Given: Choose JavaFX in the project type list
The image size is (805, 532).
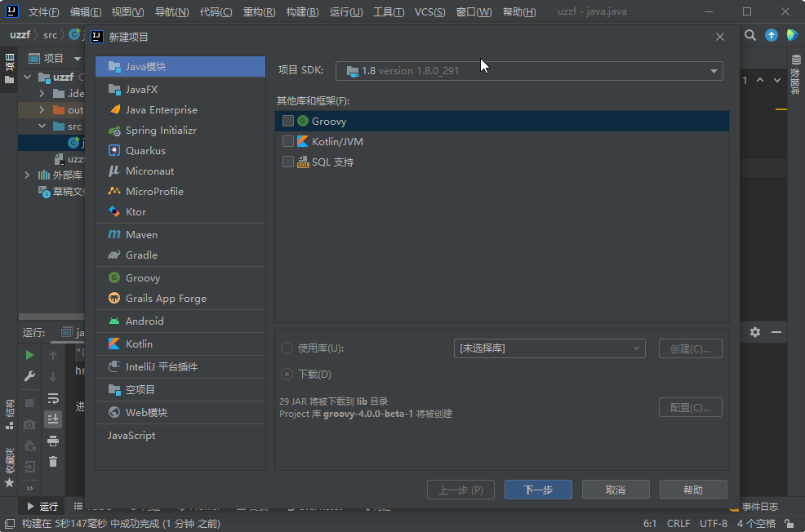Looking at the screenshot, I should pyautogui.click(x=180, y=89).
